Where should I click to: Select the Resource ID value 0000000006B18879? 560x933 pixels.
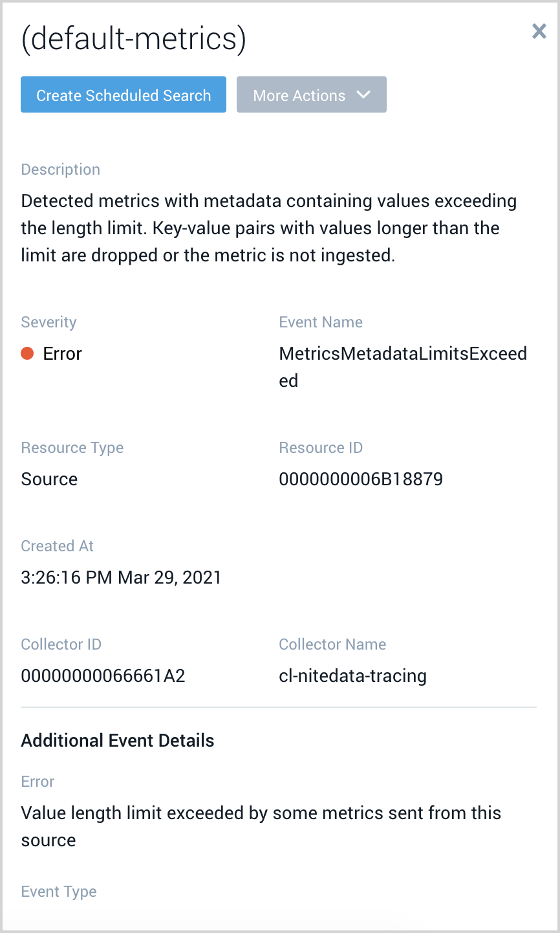tap(361, 479)
